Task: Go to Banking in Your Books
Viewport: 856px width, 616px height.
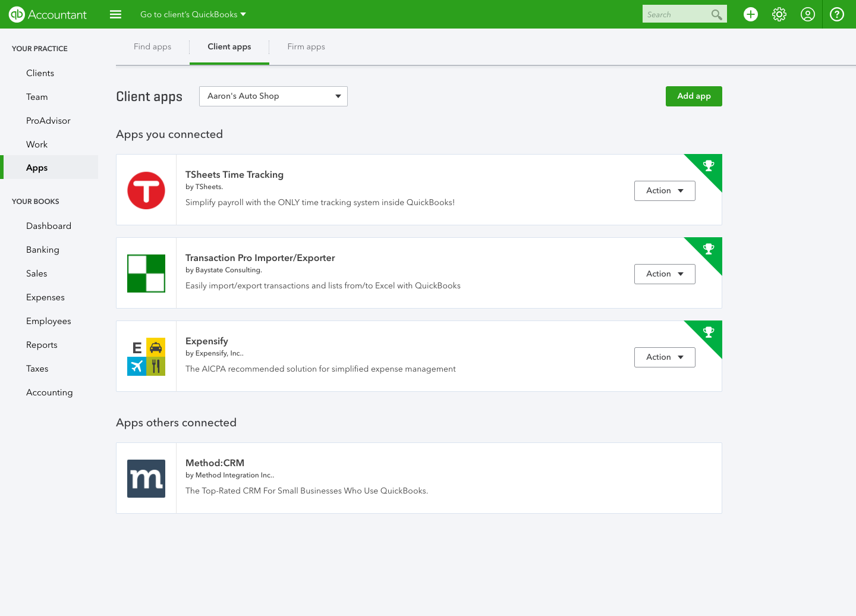Action: coord(43,250)
